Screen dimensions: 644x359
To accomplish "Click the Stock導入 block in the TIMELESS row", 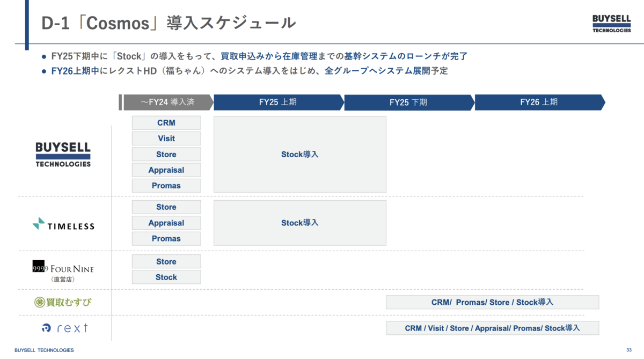I will 300,223.
